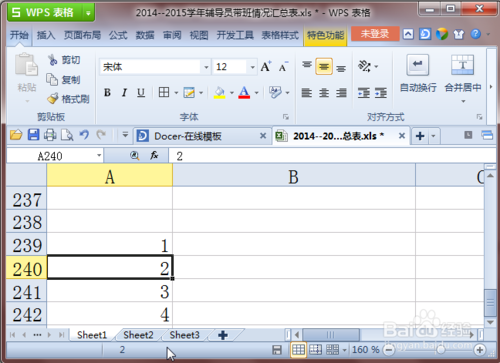The height and width of the screenshot is (363, 500).
Task: Add new document tab with plus
Action: pyautogui.click(x=420, y=136)
